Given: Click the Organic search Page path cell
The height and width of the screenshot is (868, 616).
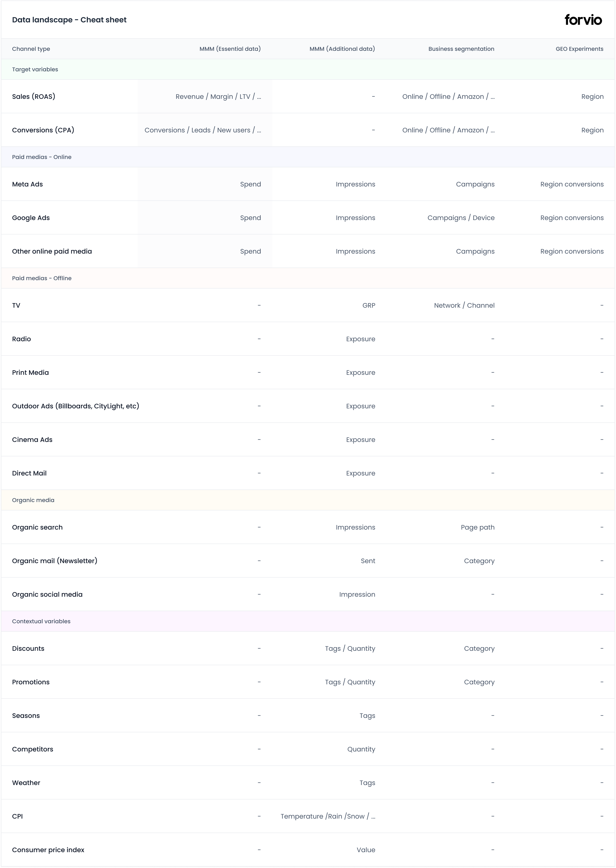Looking at the screenshot, I should coord(478,527).
